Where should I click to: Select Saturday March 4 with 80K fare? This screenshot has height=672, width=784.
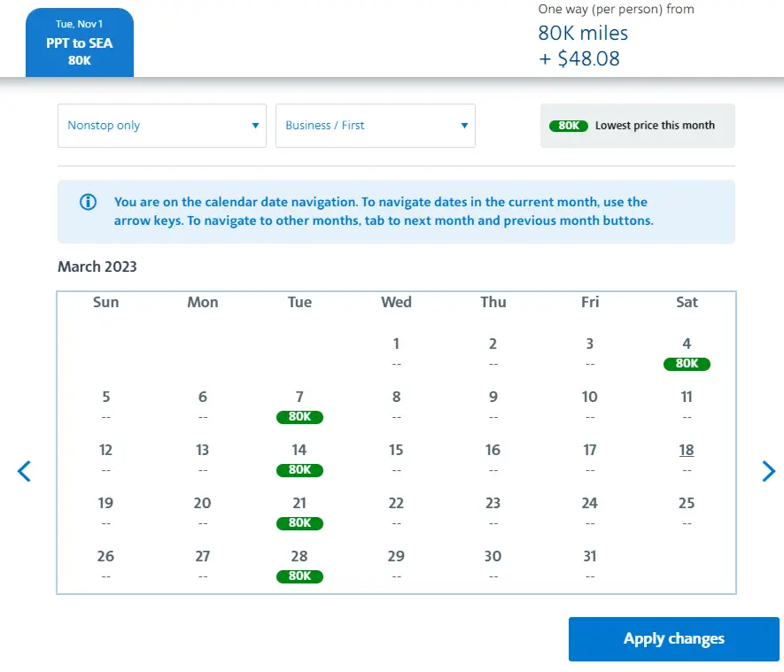[687, 352]
